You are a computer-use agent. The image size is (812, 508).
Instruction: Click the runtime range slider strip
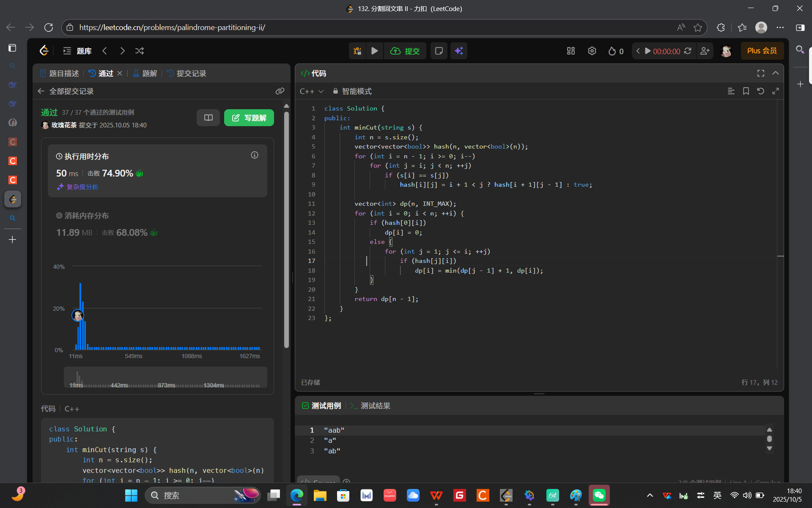pyautogui.click(x=165, y=377)
